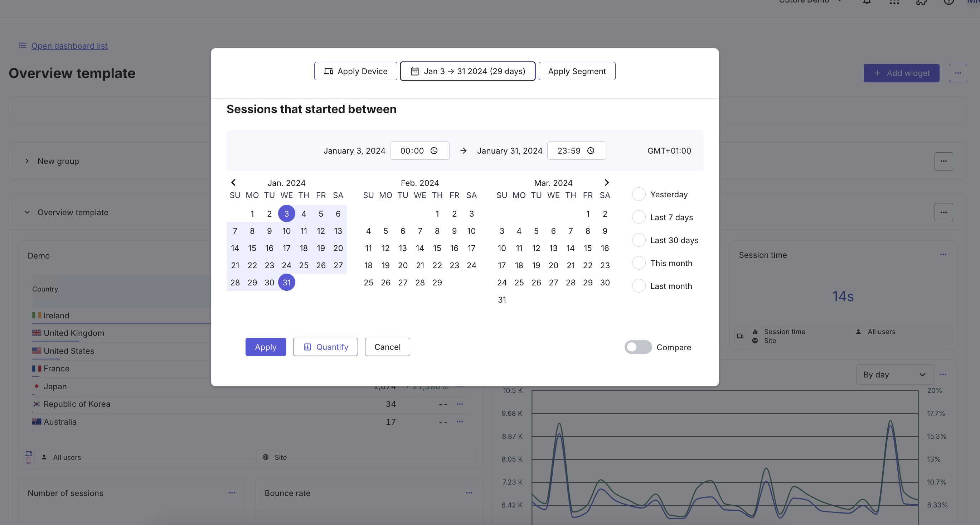Click notifications bell icon
The width and height of the screenshot is (980, 525).
tap(867, 2)
